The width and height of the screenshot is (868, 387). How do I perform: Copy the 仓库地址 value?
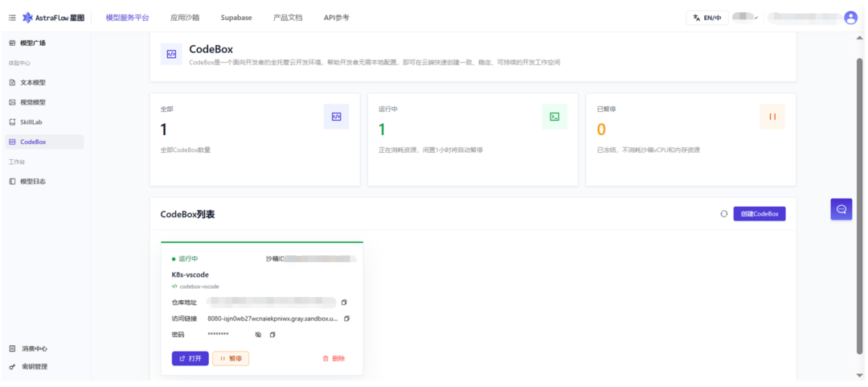[344, 303]
